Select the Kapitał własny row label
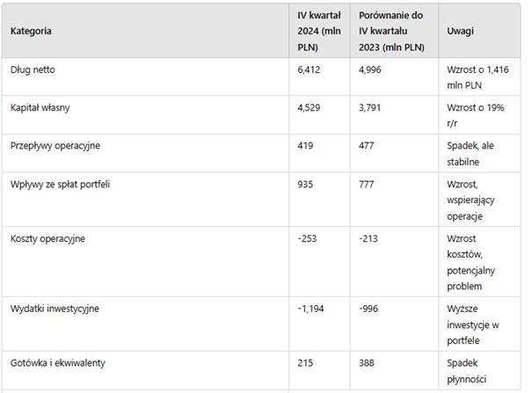The height and width of the screenshot is (393, 532). pos(40,106)
